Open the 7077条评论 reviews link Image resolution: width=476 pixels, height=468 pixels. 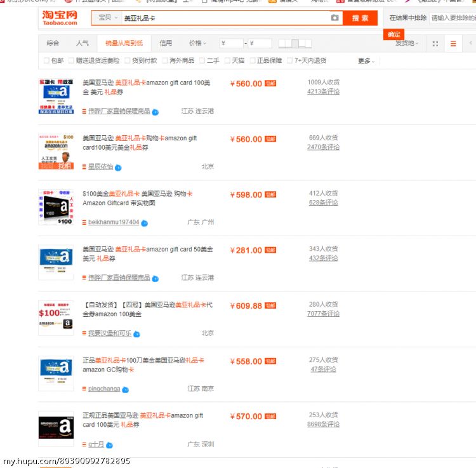(x=323, y=314)
